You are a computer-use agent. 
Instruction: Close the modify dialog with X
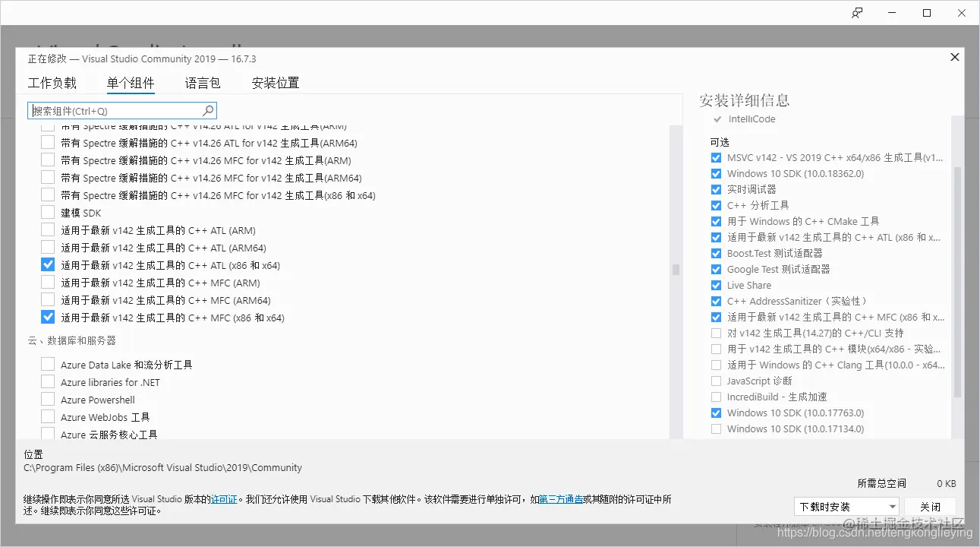click(x=955, y=57)
